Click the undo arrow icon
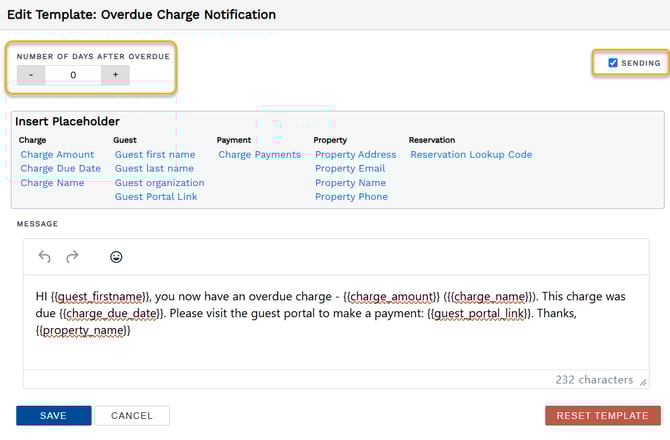 [x=44, y=257]
